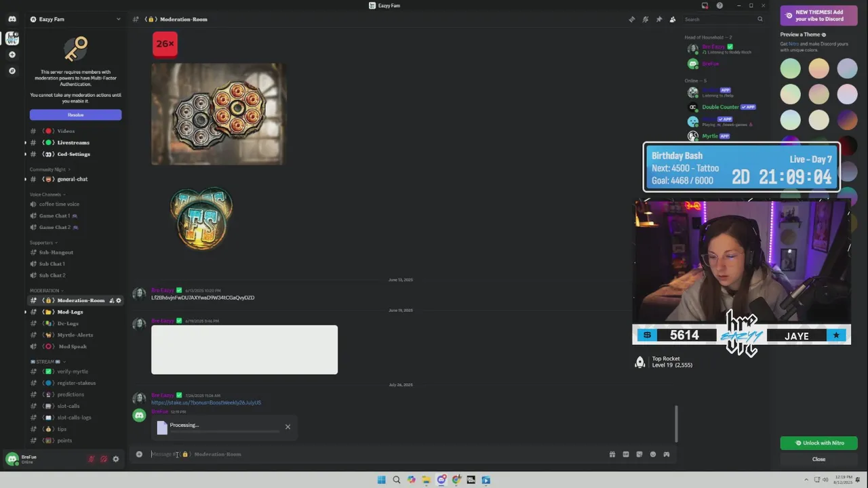The width and height of the screenshot is (868, 488).
Task: Open the sticker picker icon
Action: pyautogui.click(x=639, y=454)
